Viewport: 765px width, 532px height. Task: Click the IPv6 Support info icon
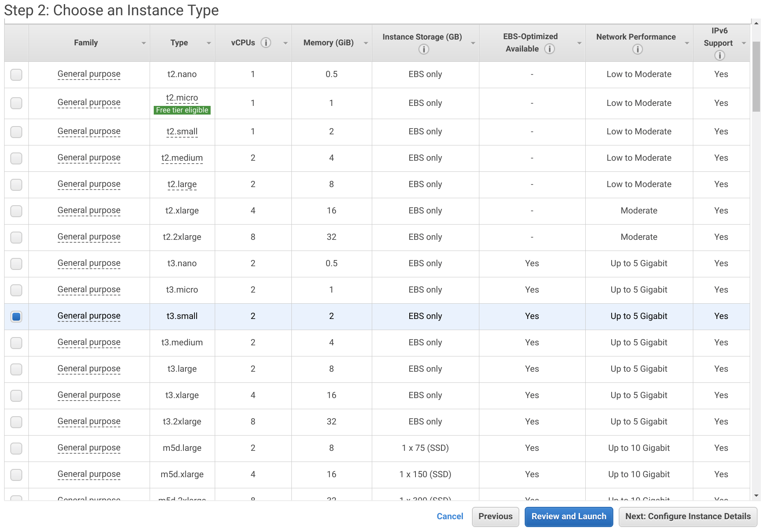720,55
